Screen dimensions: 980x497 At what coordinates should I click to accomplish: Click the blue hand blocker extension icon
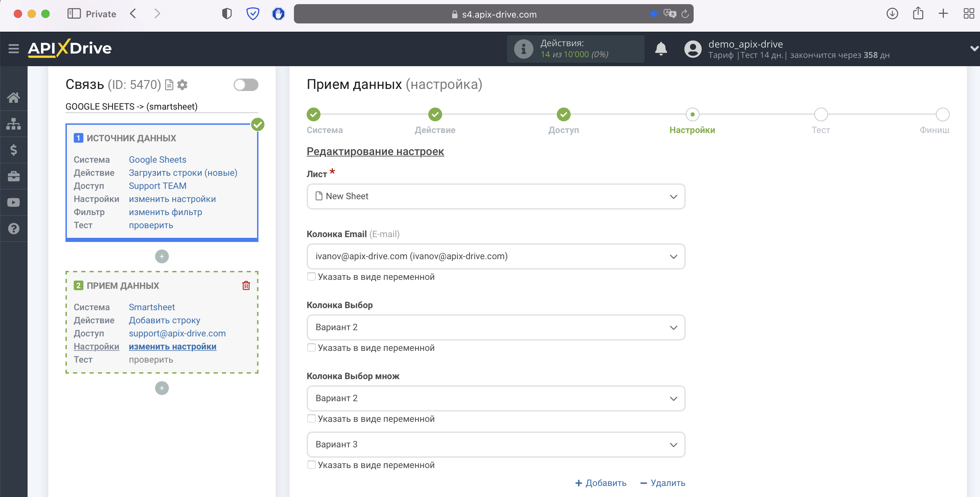(x=278, y=14)
